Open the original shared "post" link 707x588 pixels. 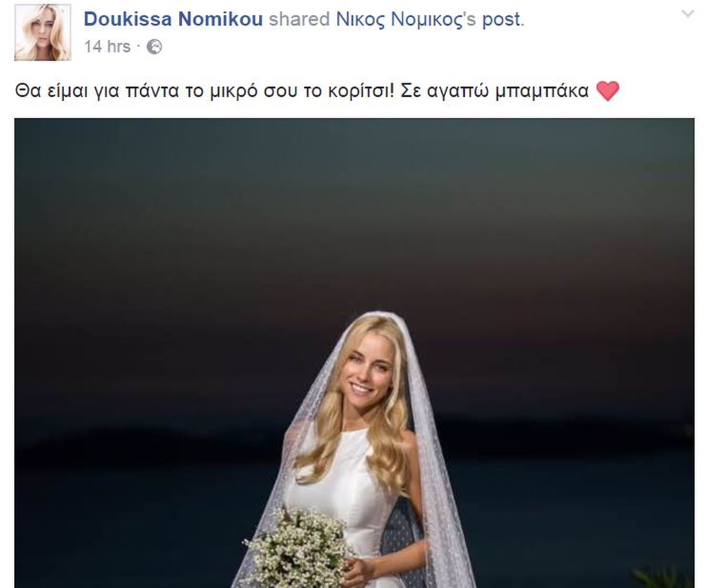pyautogui.click(x=502, y=20)
